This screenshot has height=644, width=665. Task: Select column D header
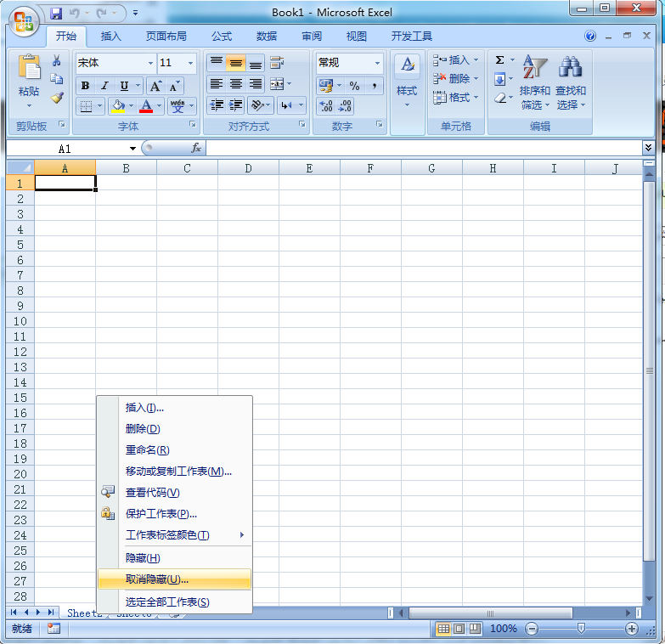(x=248, y=168)
